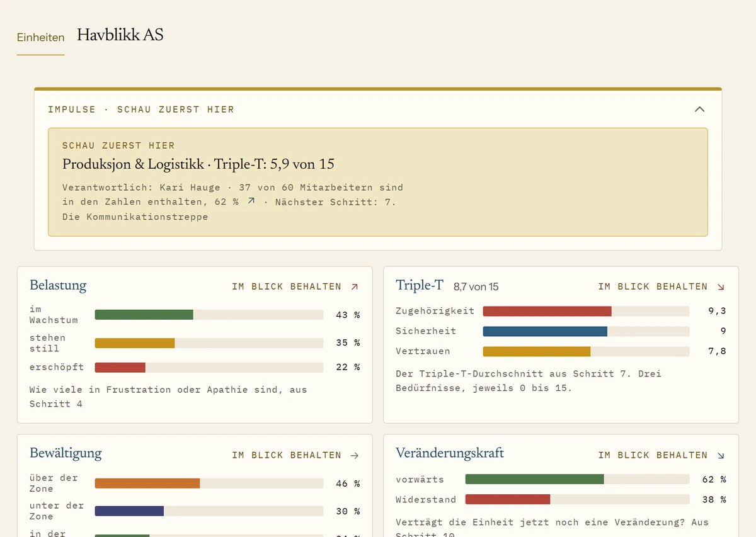Click 'IM BLICK BEHALTEN' on the Belastung card
The width and height of the screenshot is (756, 537).
coord(287,286)
